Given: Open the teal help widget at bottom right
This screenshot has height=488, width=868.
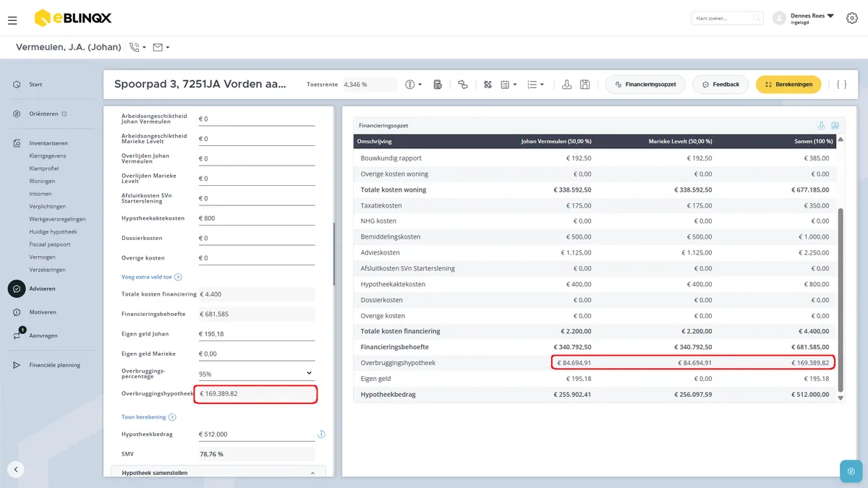Looking at the screenshot, I should coord(851,471).
